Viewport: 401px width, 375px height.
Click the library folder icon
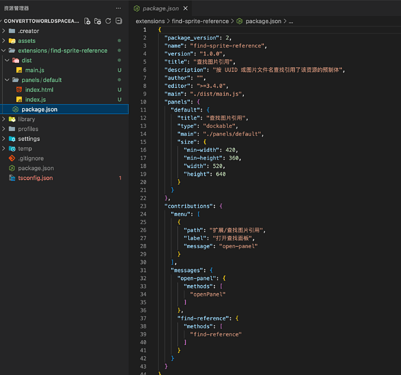point(12,119)
